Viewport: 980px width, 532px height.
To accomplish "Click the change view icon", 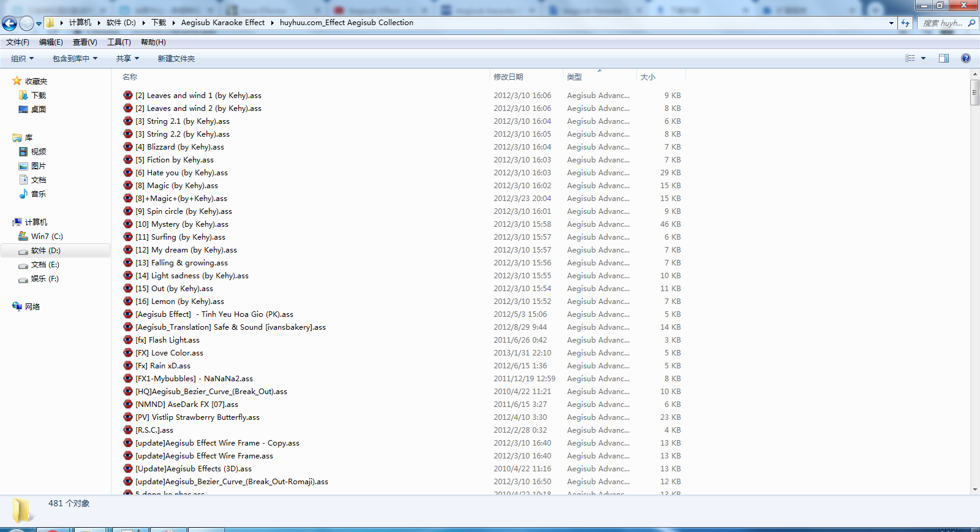I will click(x=910, y=58).
